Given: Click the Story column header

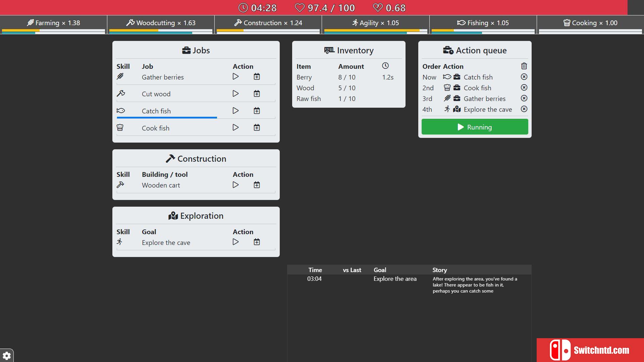Looking at the screenshot, I should 439,270.
